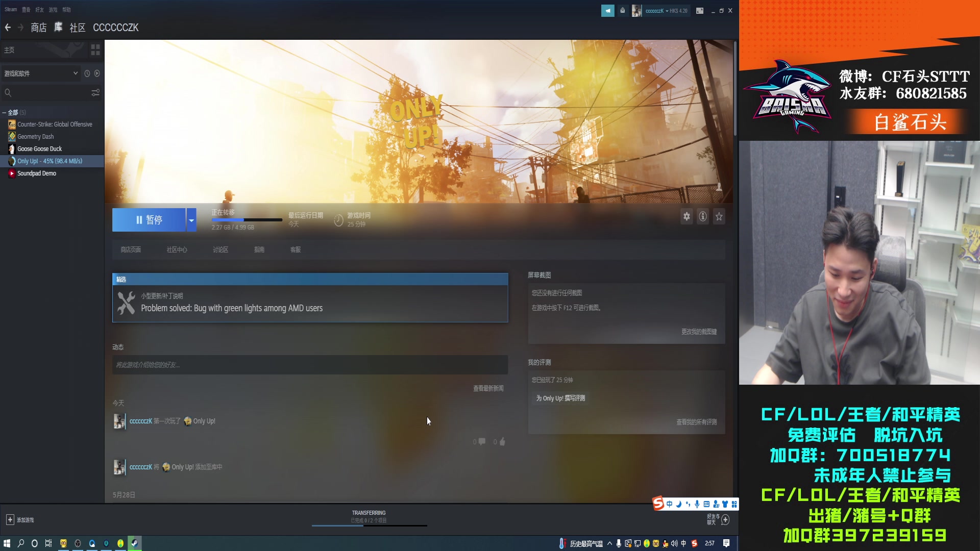Collapse the 全部 games category
The width and height of the screenshot is (980, 551).
tap(5, 112)
